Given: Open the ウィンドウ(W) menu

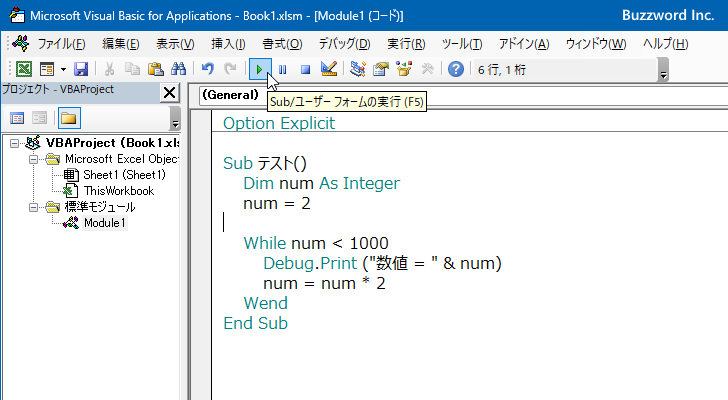Looking at the screenshot, I should (596, 44).
